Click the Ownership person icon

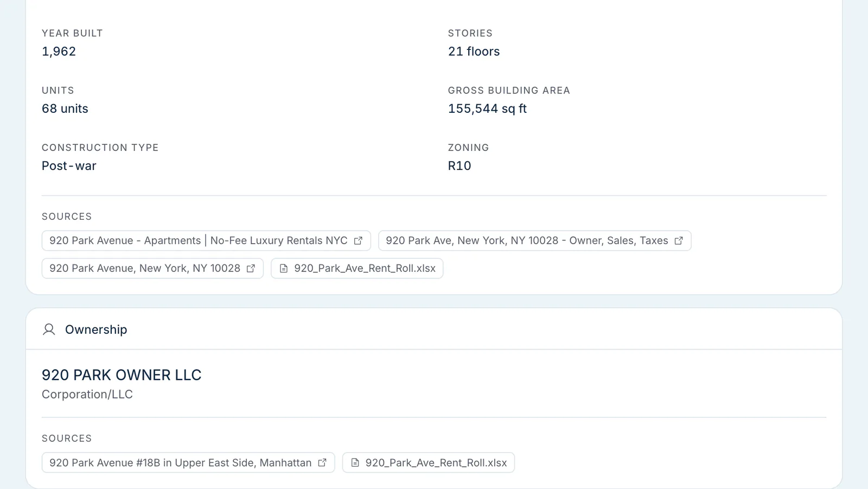click(49, 329)
